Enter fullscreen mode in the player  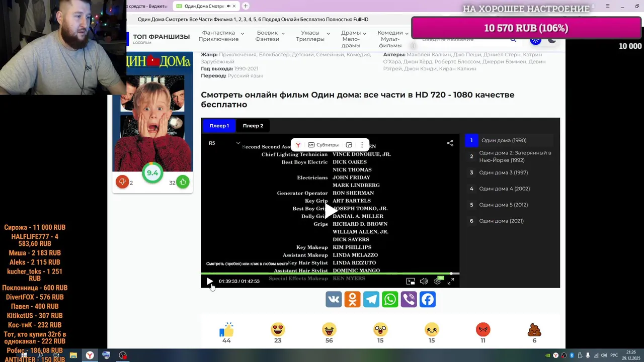[x=451, y=282]
